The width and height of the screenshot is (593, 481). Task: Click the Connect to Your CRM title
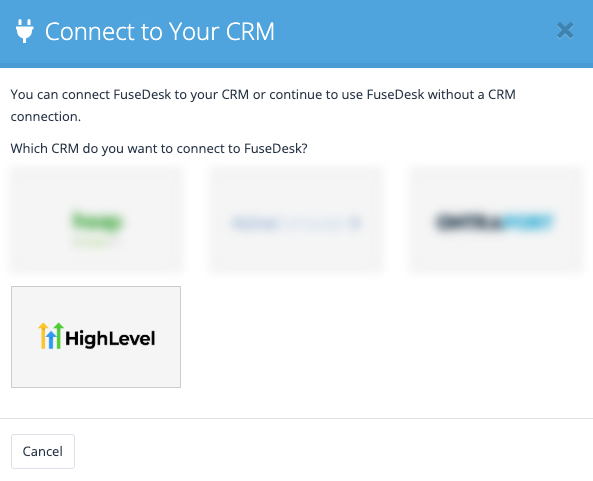click(x=160, y=31)
